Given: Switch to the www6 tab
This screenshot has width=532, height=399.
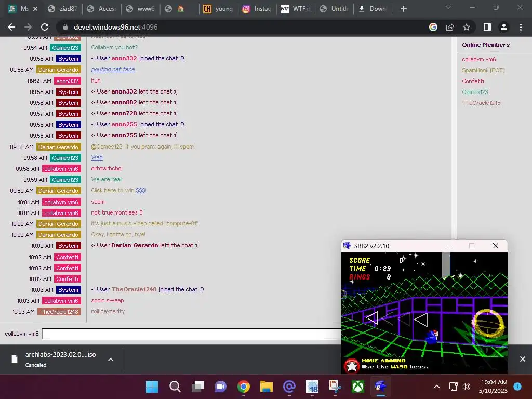Looking at the screenshot, I should (x=141, y=9).
